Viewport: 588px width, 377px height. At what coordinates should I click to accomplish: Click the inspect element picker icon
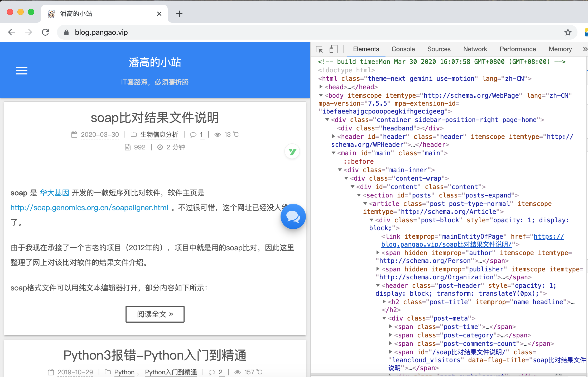click(319, 49)
